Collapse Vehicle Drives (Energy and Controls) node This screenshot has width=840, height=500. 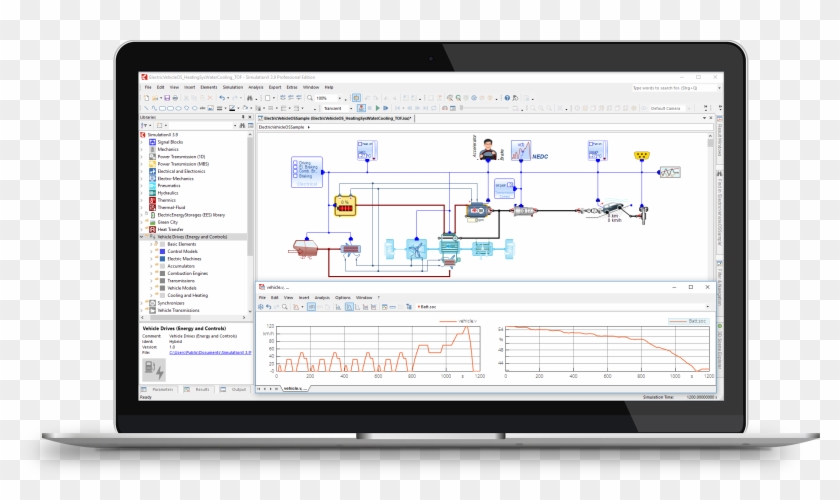pos(142,236)
